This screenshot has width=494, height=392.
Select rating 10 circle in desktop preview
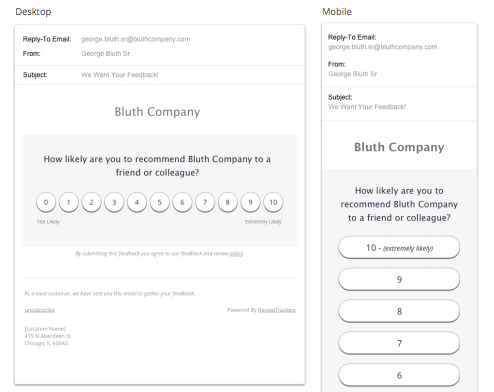point(273,202)
